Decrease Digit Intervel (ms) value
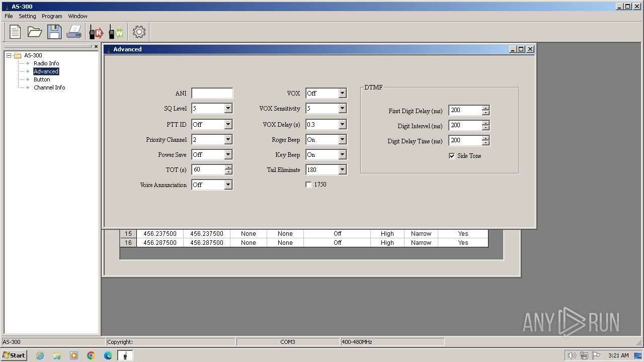The image size is (644, 362). pyautogui.click(x=486, y=128)
